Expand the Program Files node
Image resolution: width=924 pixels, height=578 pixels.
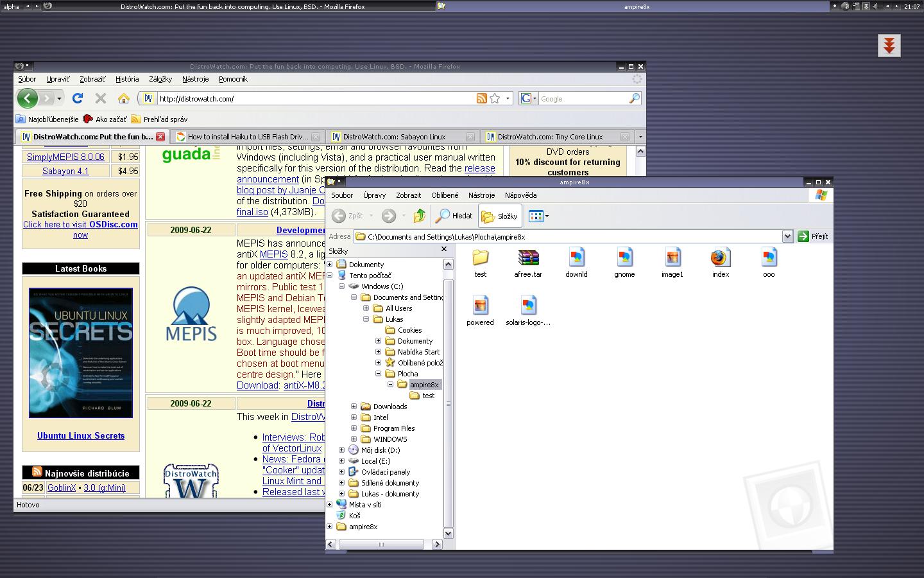pyautogui.click(x=354, y=428)
